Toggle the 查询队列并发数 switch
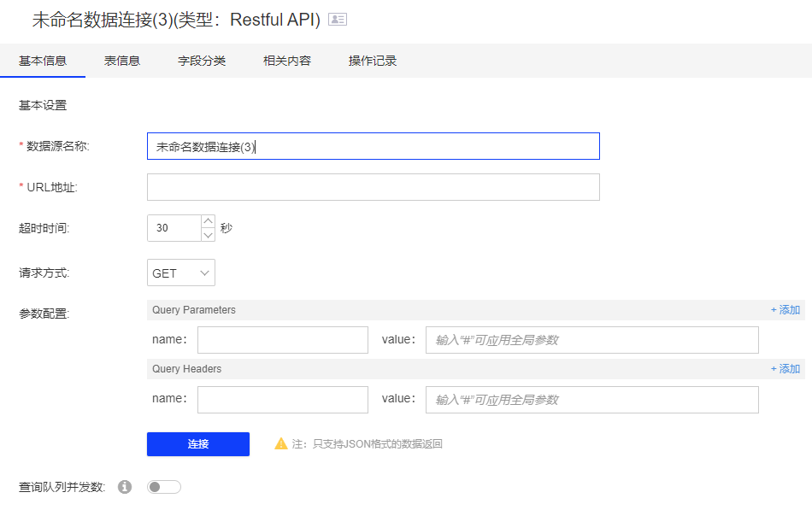Viewport: 812px width, 510px height. tap(163, 487)
